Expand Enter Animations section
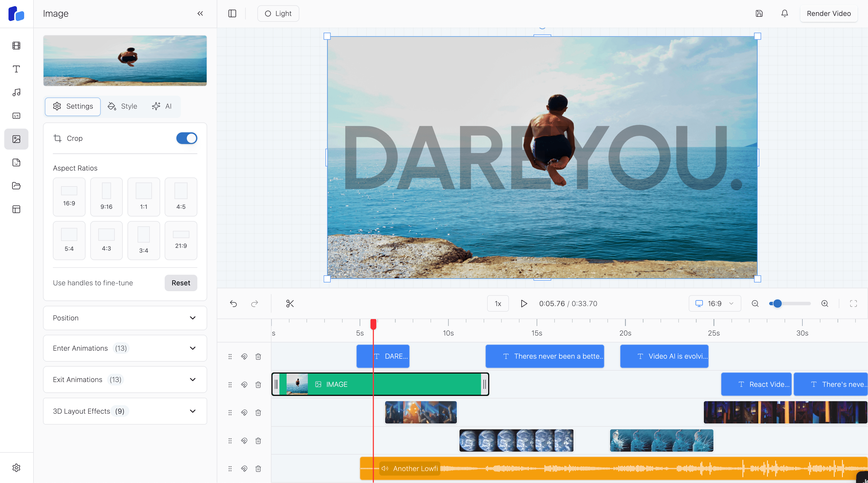The width and height of the screenshot is (868, 483). coord(125,348)
